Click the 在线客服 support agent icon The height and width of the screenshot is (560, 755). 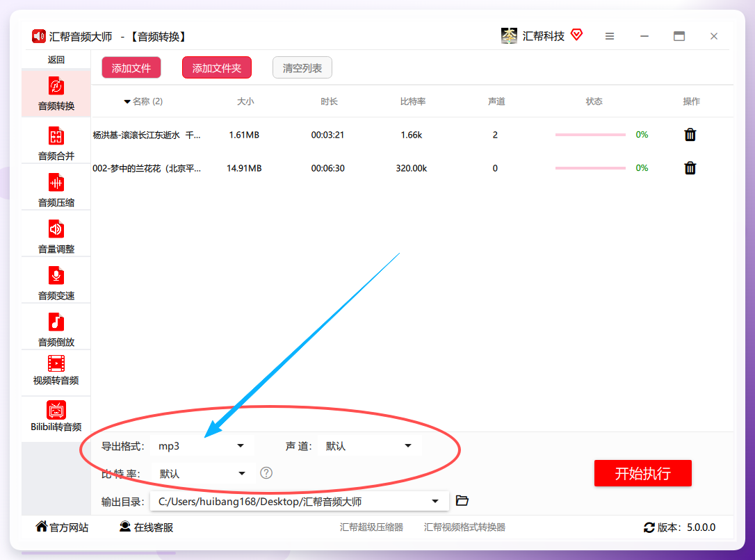coord(124,527)
